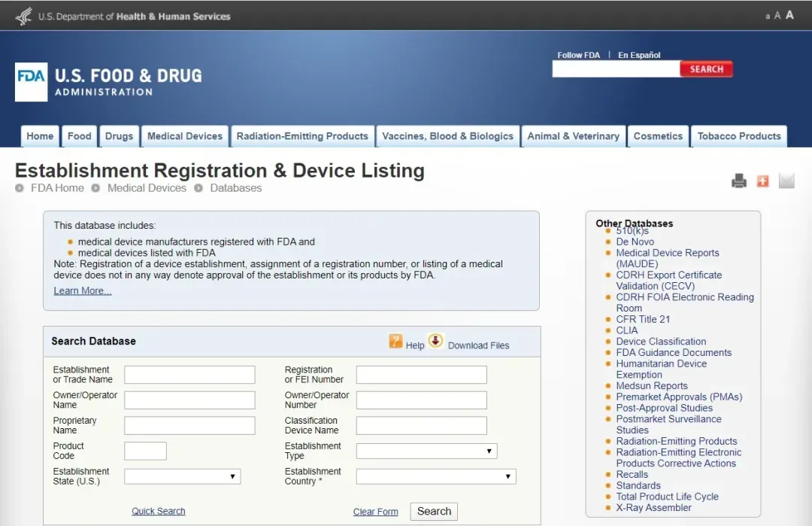Open the 510(k)s database link
Screen dimensions: 812x526
[632, 231]
